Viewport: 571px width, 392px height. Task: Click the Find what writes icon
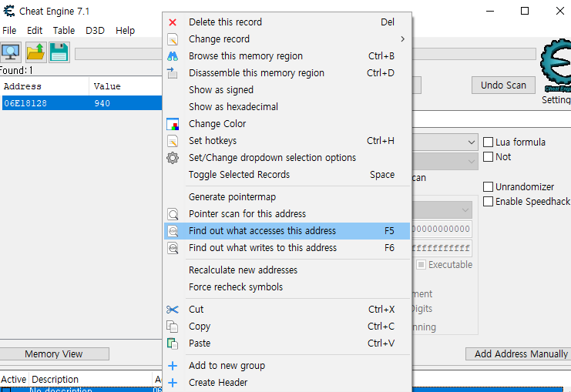pos(173,248)
